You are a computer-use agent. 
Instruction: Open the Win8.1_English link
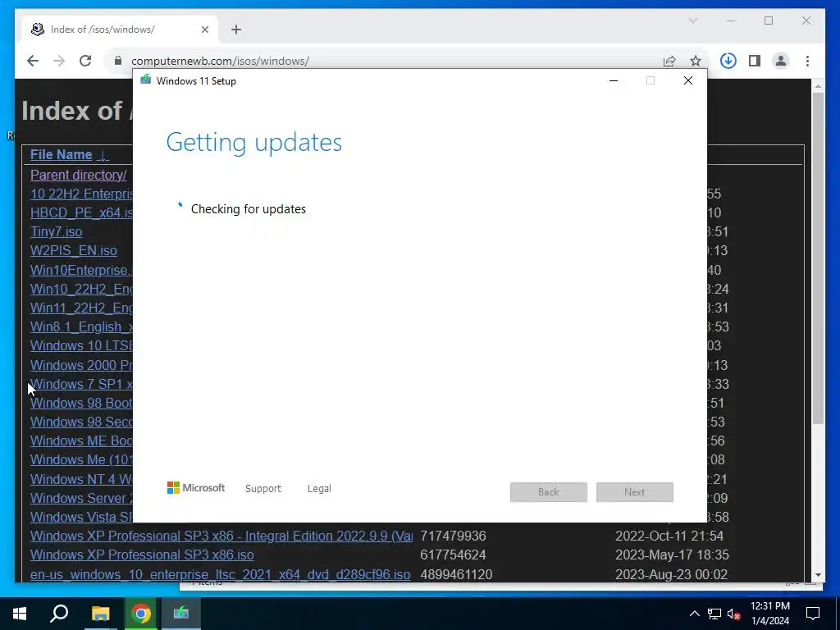tap(81, 326)
